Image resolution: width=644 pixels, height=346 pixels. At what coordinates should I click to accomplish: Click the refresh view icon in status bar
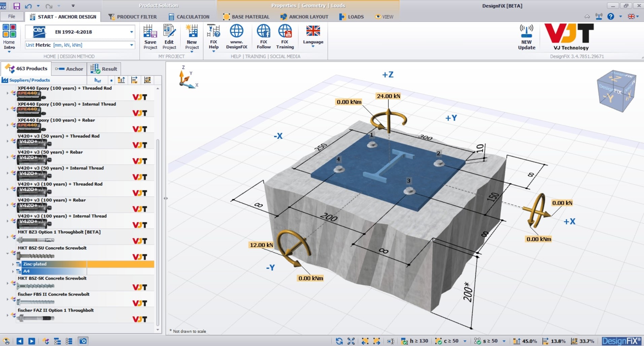(x=339, y=341)
